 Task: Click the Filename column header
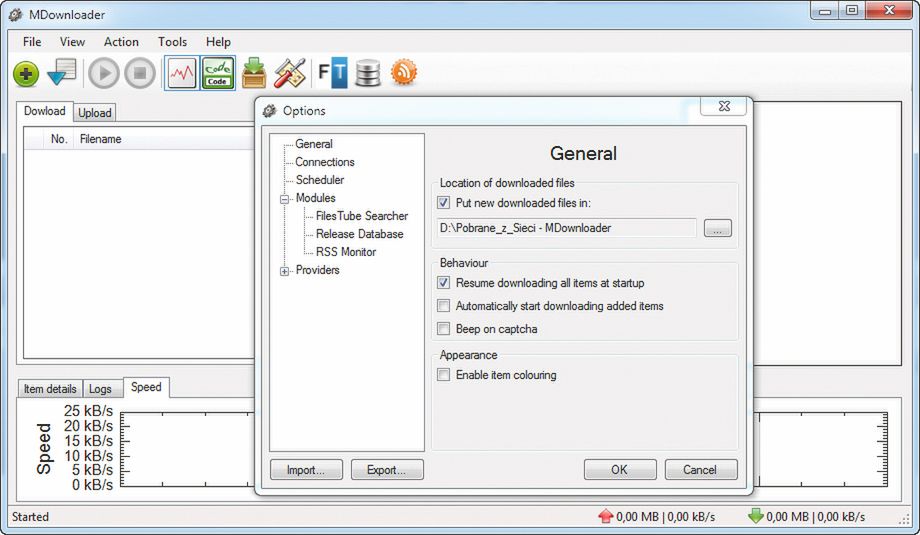click(x=100, y=139)
